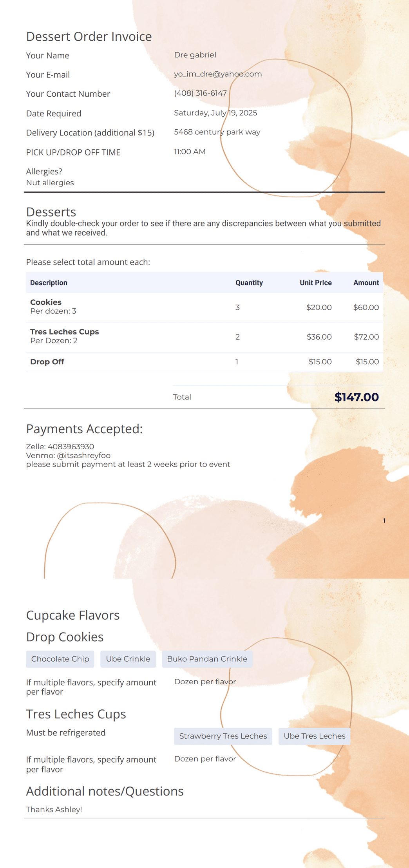
Task: Click the Thanks Ashley! note text
Action: 54,810
